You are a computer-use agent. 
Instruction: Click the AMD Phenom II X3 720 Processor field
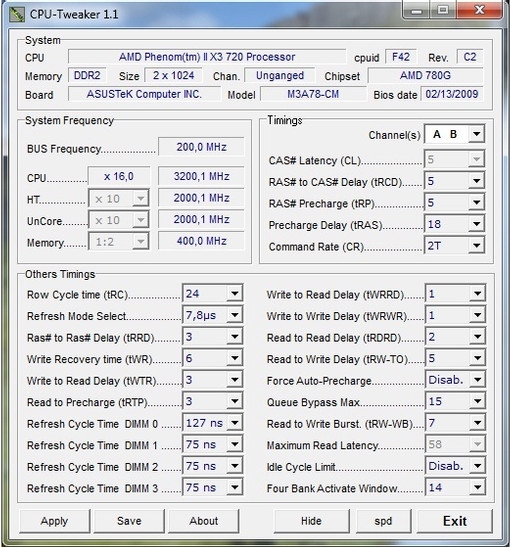pos(207,57)
